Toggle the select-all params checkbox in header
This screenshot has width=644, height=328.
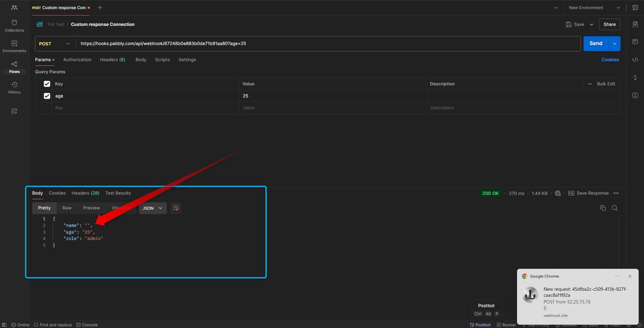pos(47,84)
